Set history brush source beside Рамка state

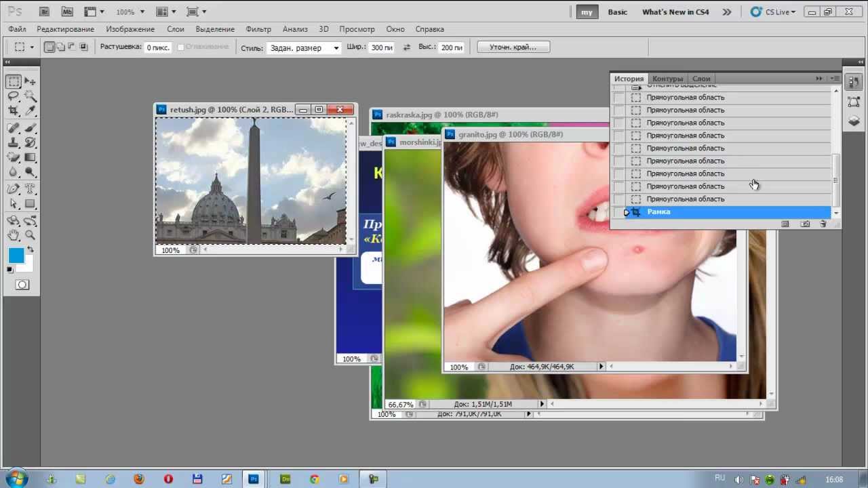point(619,212)
